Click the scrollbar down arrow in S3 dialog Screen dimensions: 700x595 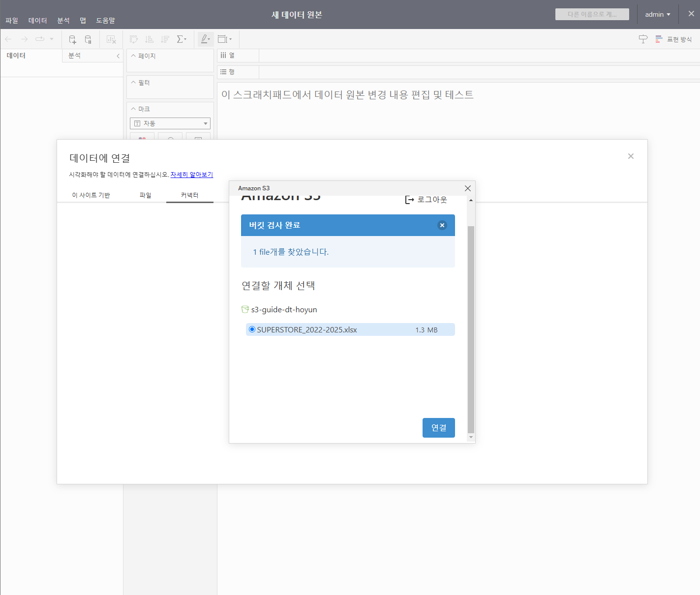point(471,437)
